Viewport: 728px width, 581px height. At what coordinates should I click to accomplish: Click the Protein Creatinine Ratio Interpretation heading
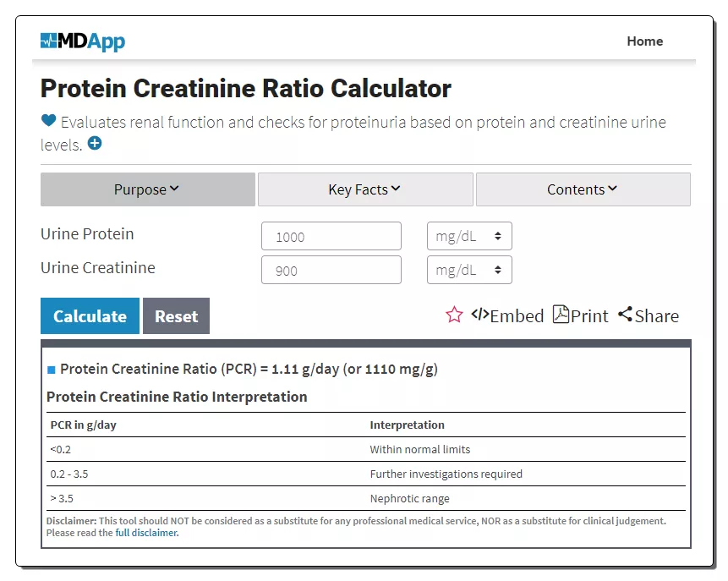[177, 397]
